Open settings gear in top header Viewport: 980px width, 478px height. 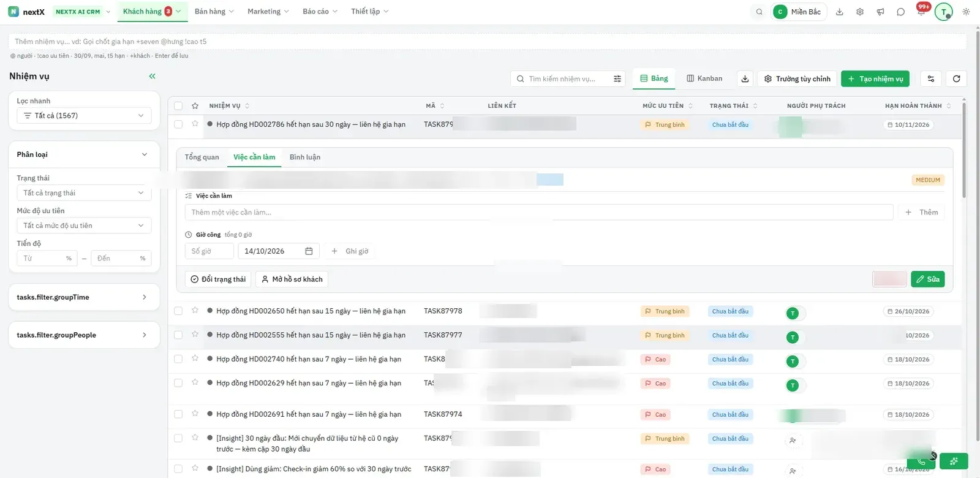click(860, 12)
